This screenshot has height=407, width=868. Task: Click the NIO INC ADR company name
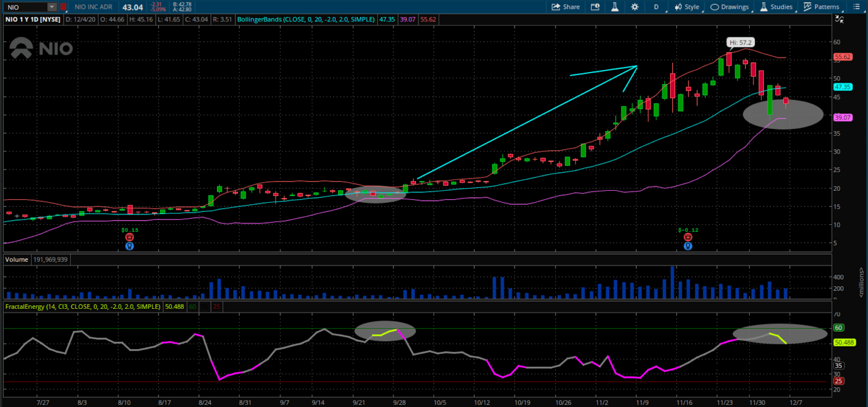(x=93, y=7)
